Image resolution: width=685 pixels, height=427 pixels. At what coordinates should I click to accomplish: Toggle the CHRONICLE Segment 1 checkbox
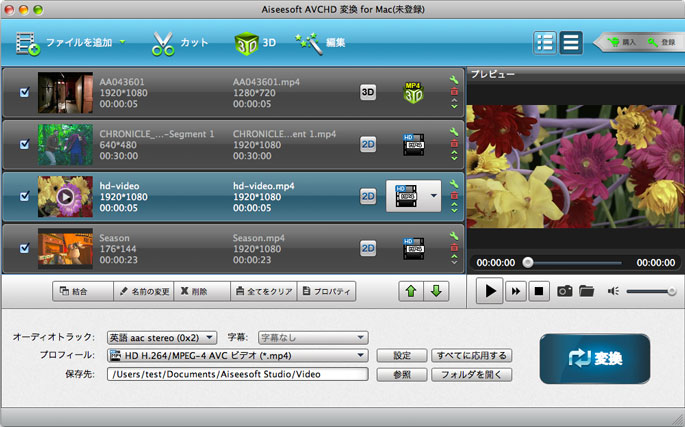click(25, 144)
